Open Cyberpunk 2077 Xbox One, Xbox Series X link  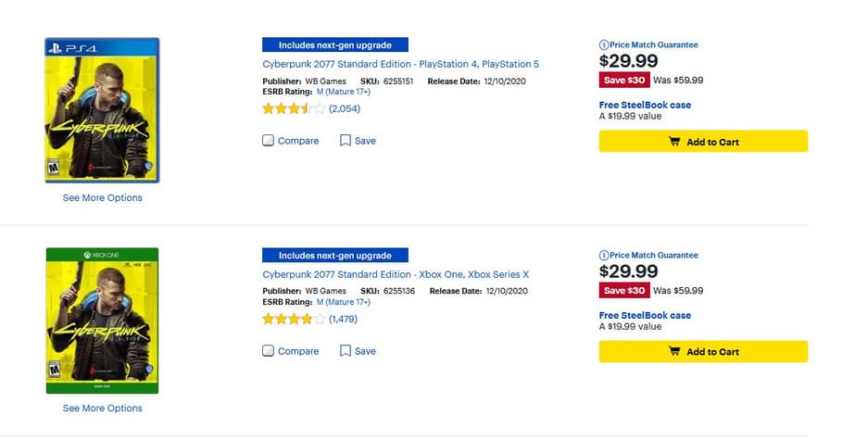(x=396, y=274)
